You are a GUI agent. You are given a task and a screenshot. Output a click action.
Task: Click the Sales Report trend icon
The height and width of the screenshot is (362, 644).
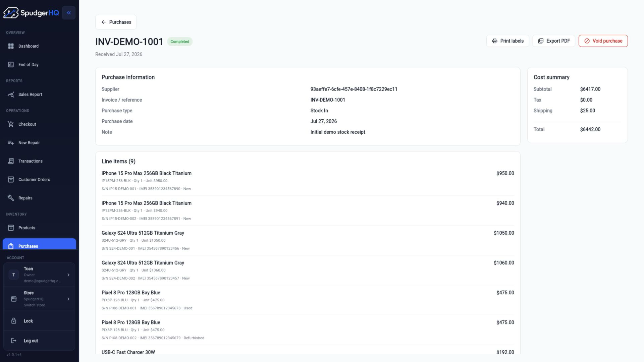tap(11, 94)
